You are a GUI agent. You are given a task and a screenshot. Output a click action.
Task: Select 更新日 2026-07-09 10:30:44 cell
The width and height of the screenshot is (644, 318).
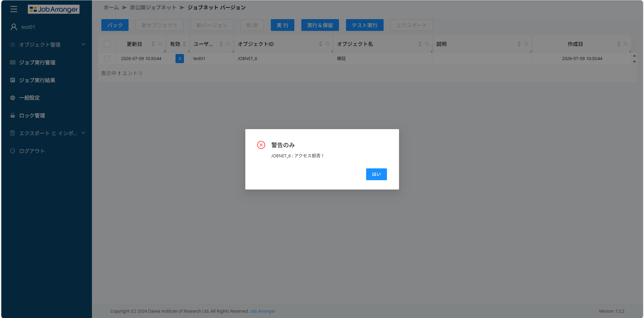click(x=141, y=59)
